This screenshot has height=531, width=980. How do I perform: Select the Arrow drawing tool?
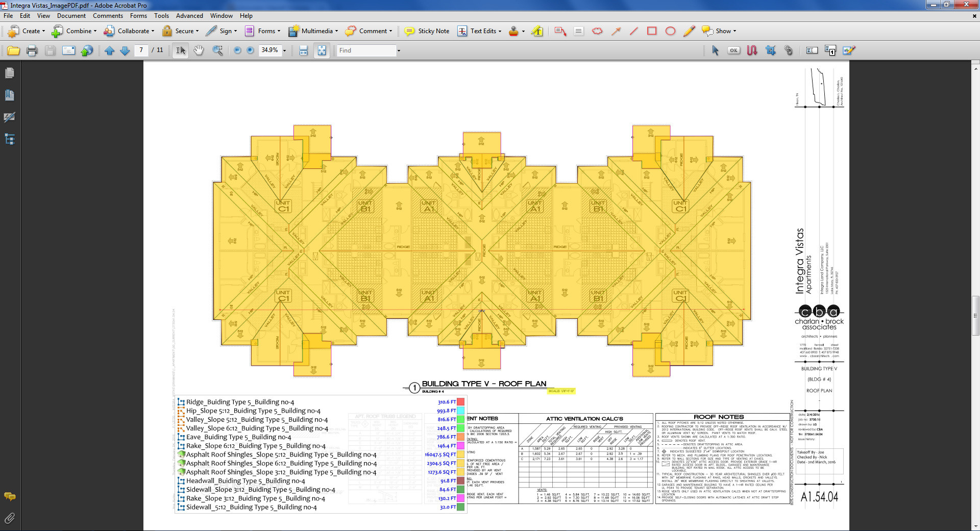(616, 31)
